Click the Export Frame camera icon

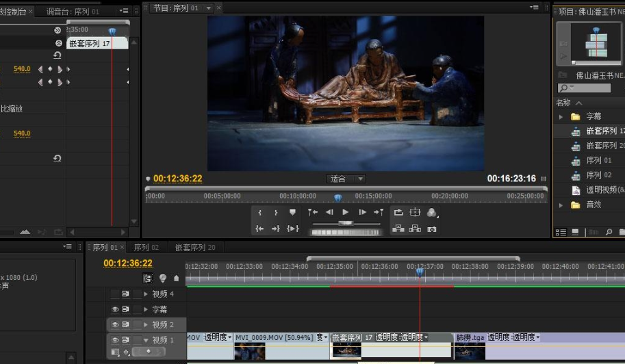coord(432,229)
